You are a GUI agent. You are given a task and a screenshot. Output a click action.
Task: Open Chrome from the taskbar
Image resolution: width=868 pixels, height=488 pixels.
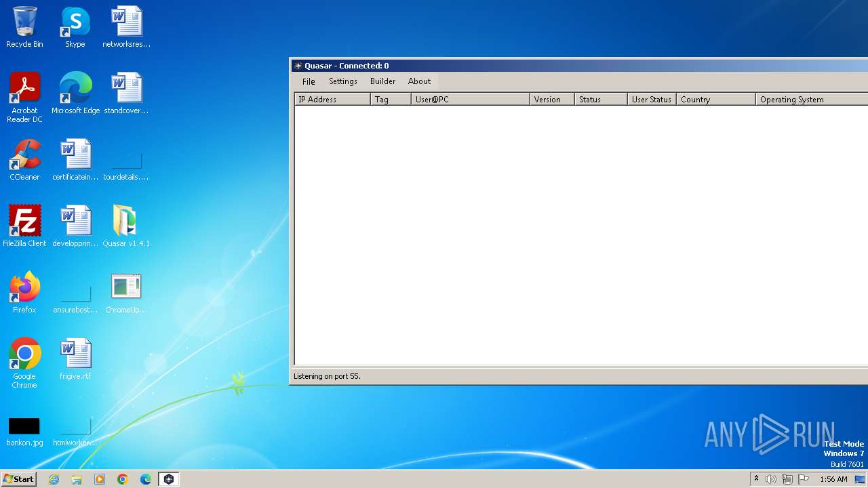pyautogui.click(x=123, y=479)
